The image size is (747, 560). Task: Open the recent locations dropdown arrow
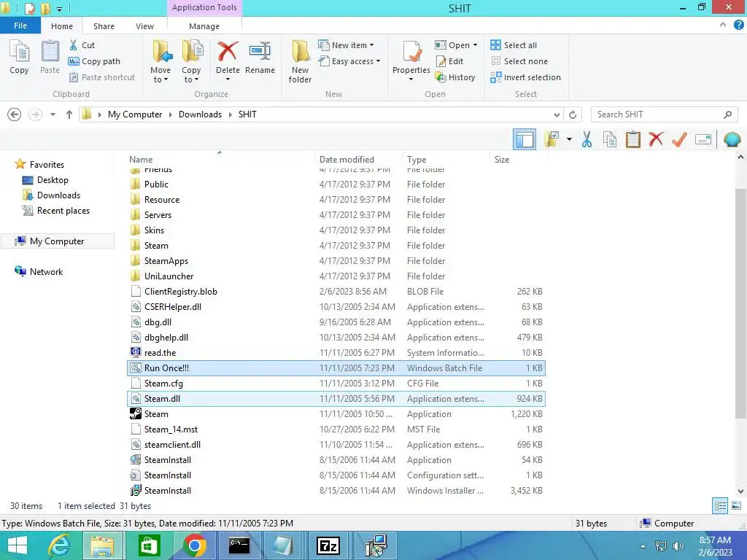53,114
